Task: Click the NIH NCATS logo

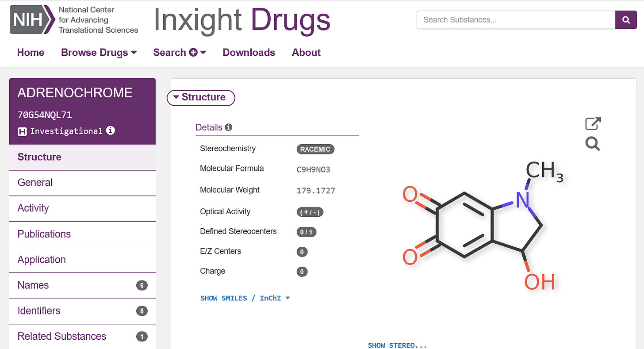Action: click(x=74, y=20)
